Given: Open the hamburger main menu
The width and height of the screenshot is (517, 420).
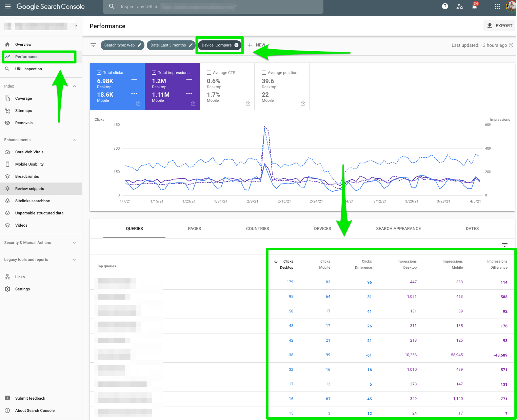Looking at the screenshot, I should coord(8,6).
